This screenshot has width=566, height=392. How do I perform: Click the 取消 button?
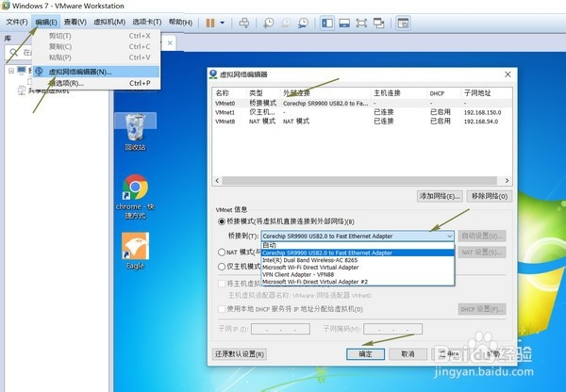tap(408, 354)
